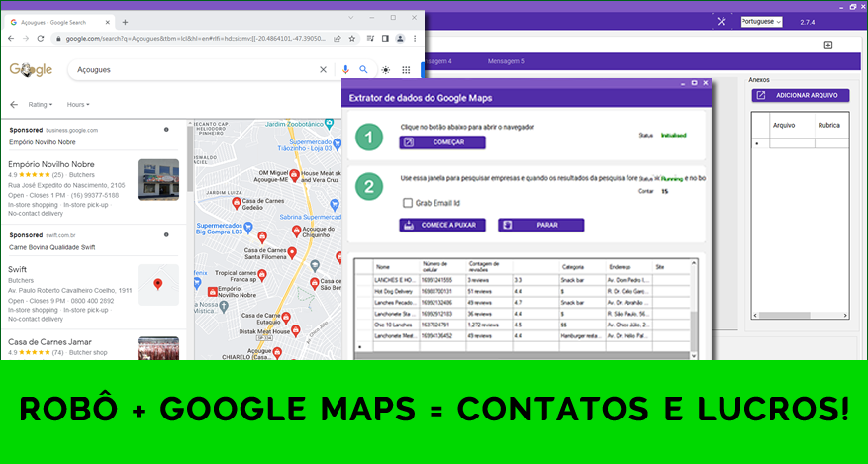Click the add plus icon below version number
The width and height of the screenshot is (868, 464).
828,45
